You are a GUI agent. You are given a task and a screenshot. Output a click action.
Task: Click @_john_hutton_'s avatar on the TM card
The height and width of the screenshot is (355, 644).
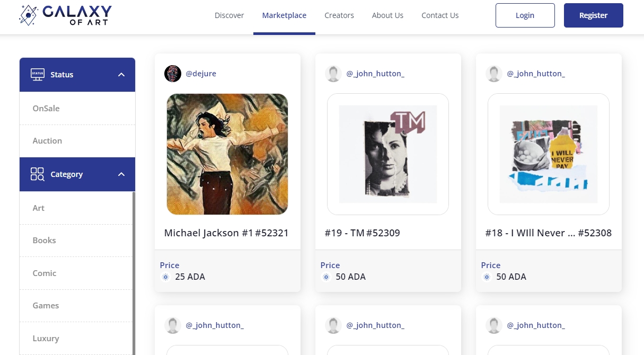[x=333, y=73]
